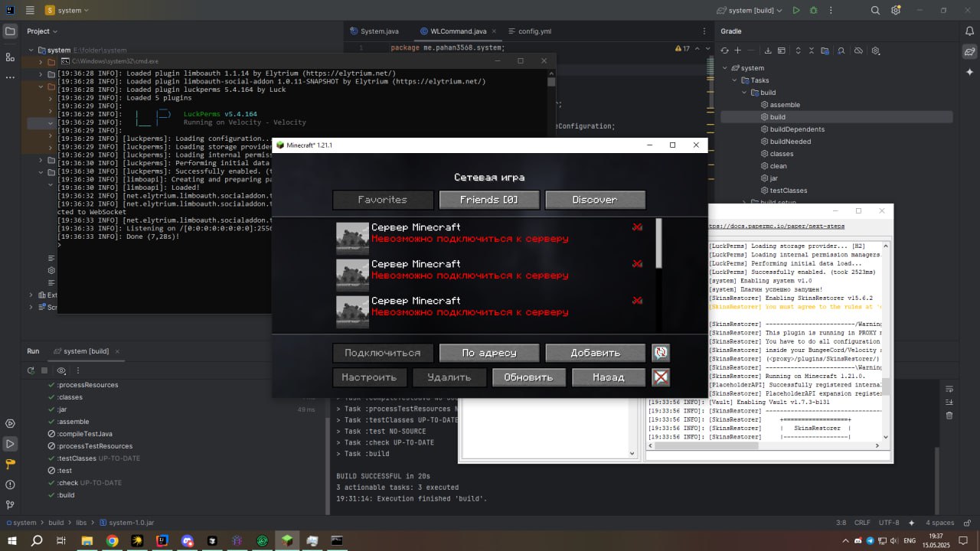
Task: Collapse the Tasks node in Gradle tree
Action: [x=734, y=80]
